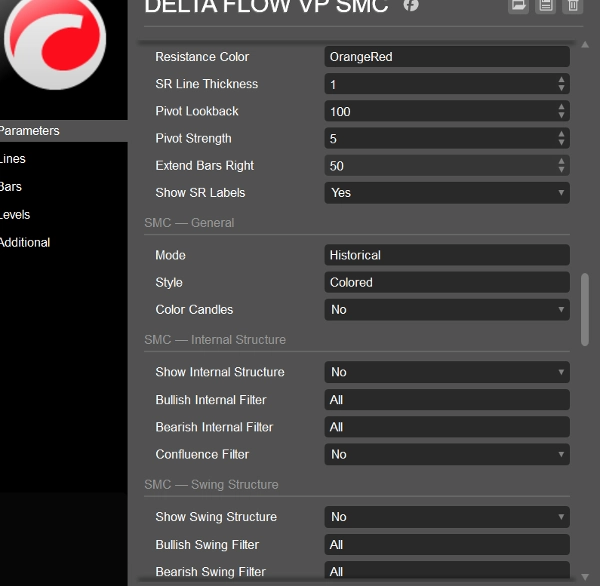The width and height of the screenshot is (600, 586).
Task: Click the 'SMC — Swing Structure' header
Action: click(x=211, y=485)
